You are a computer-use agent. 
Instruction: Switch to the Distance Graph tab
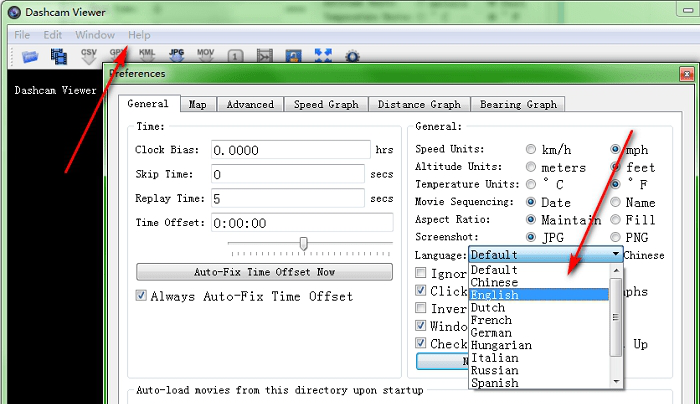point(419,104)
